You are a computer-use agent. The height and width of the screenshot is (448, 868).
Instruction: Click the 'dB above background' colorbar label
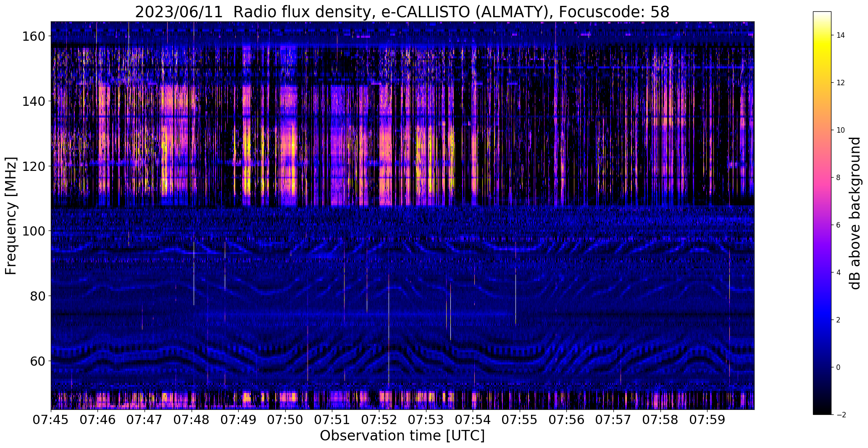[855, 213]
